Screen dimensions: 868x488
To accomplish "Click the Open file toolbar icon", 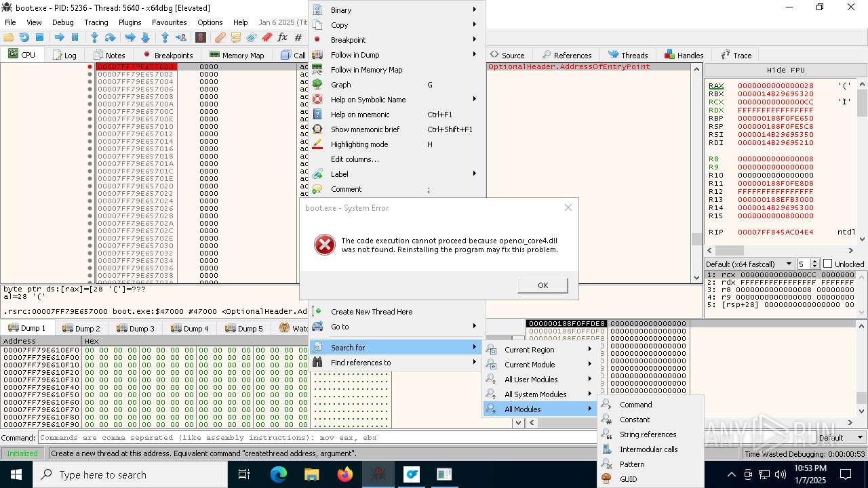I will pyautogui.click(x=9, y=37).
